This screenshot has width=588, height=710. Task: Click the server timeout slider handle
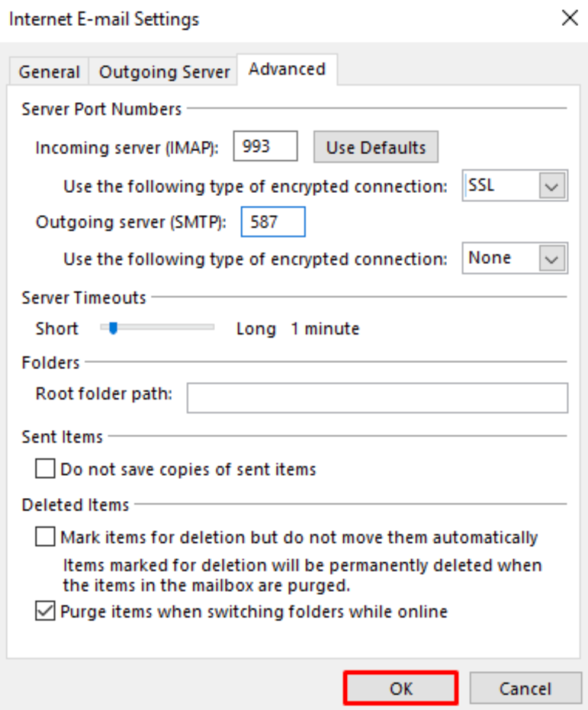113,328
